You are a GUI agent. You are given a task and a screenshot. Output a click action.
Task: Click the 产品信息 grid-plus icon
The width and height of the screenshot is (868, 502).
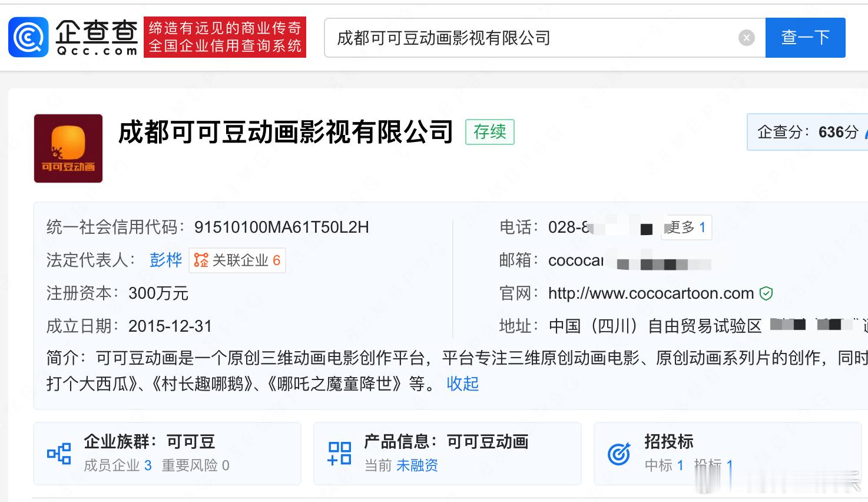pos(339,454)
